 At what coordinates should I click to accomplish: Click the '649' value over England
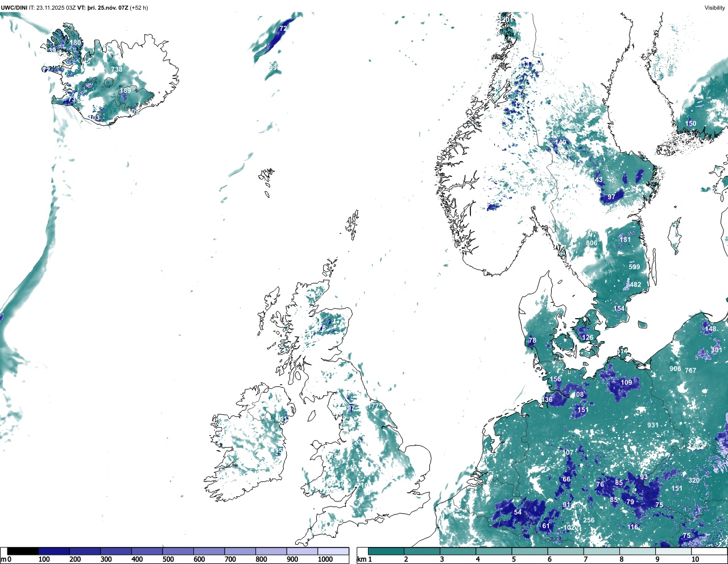click(x=351, y=468)
